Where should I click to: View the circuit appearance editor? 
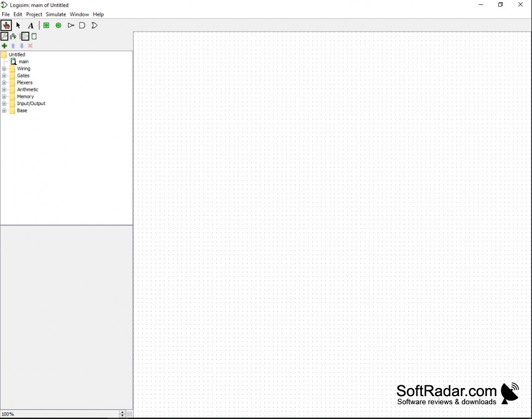[x=34, y=36]
